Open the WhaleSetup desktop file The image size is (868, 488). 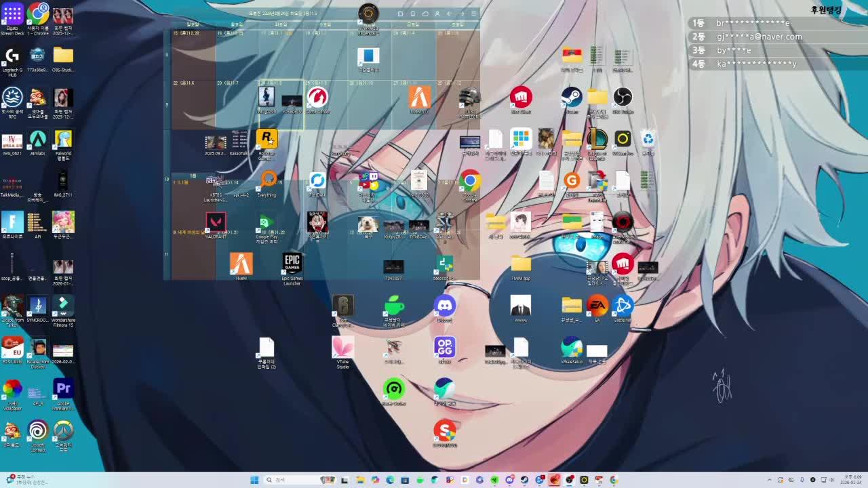pyautogui.click(x=572, y=351)
